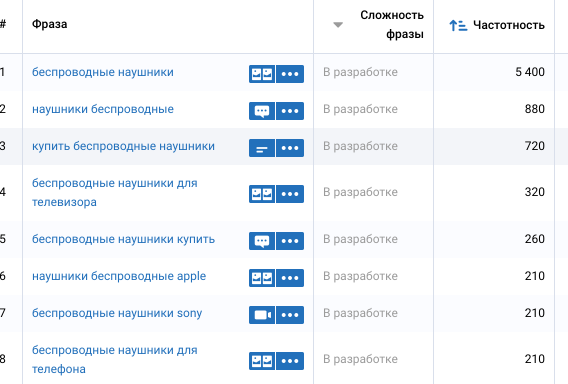Select frequency value 880

535,109
